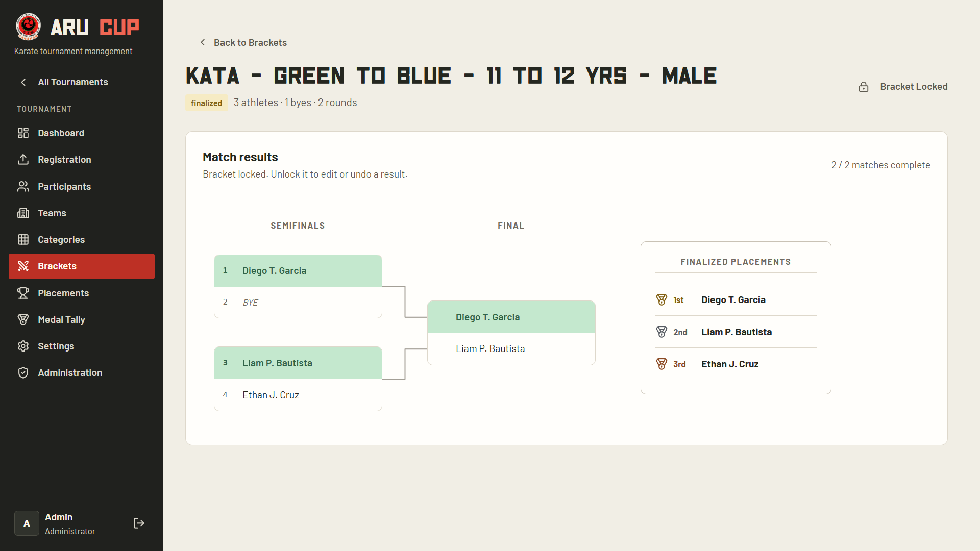
Task: Click the Participants people icon
Action: [x=23, y=187]
